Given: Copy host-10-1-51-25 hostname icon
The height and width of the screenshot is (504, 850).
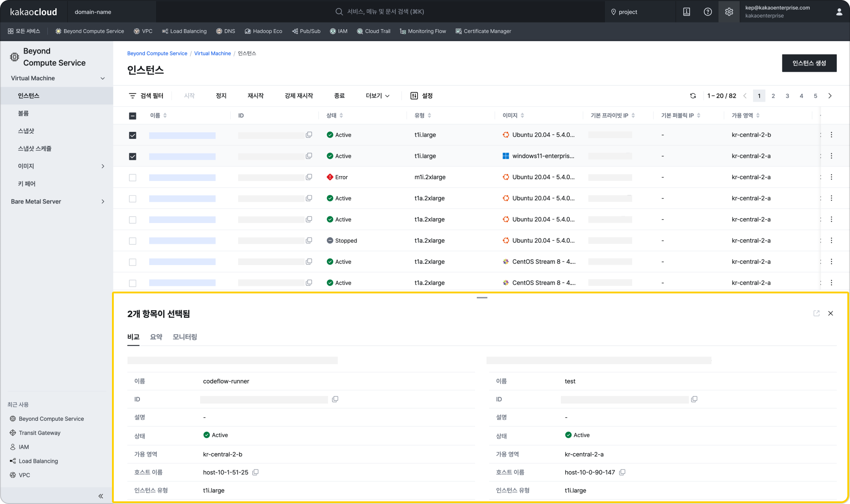Looking at the screenshot, I should coord(255,472).
